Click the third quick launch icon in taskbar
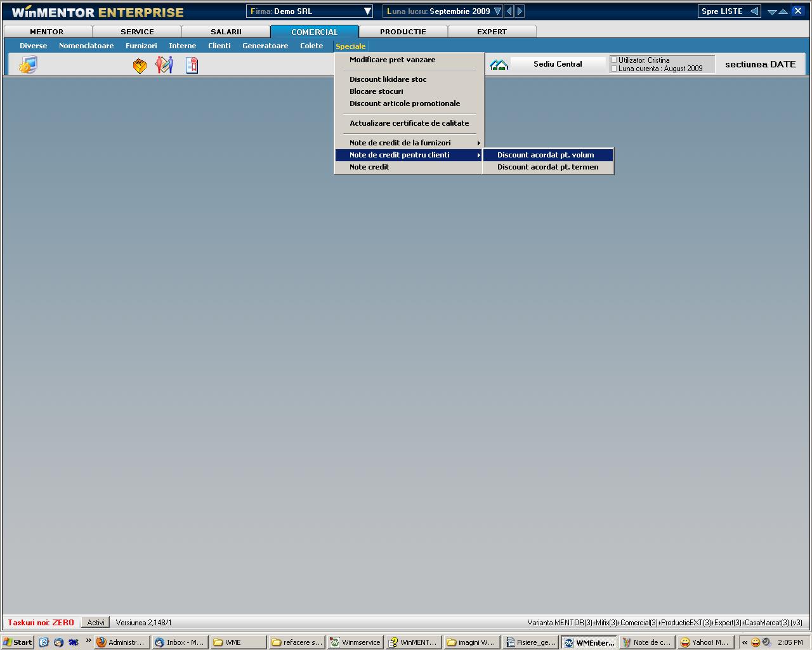The width and height of the screenshot is (812, 650). [x=74, y=642]
